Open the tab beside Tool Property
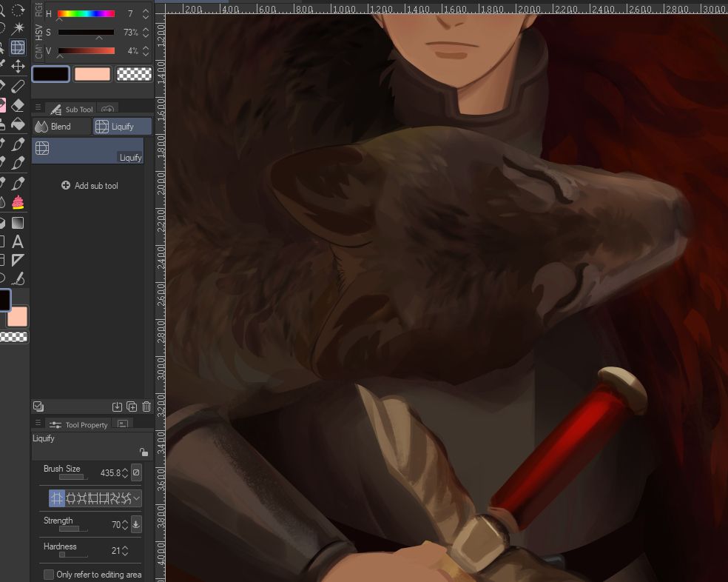The height and width of the screenshot is (582, 728). [123, 424]
